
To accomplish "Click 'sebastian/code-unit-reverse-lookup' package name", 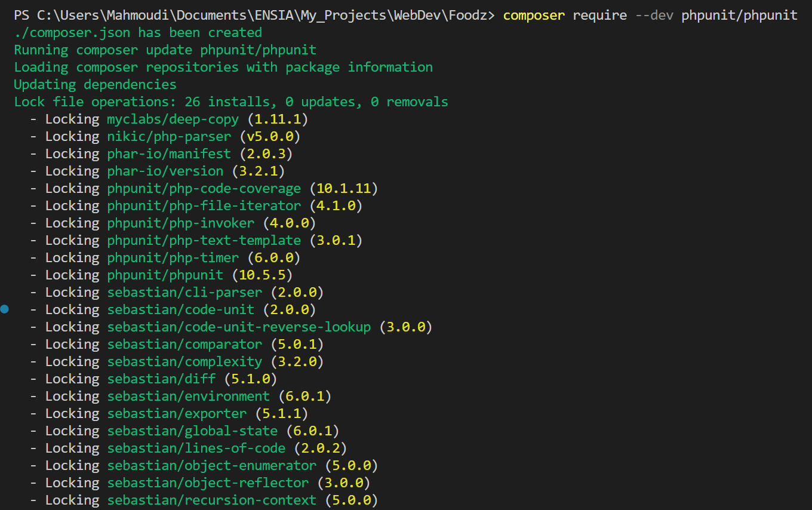I will click(239, 327).
